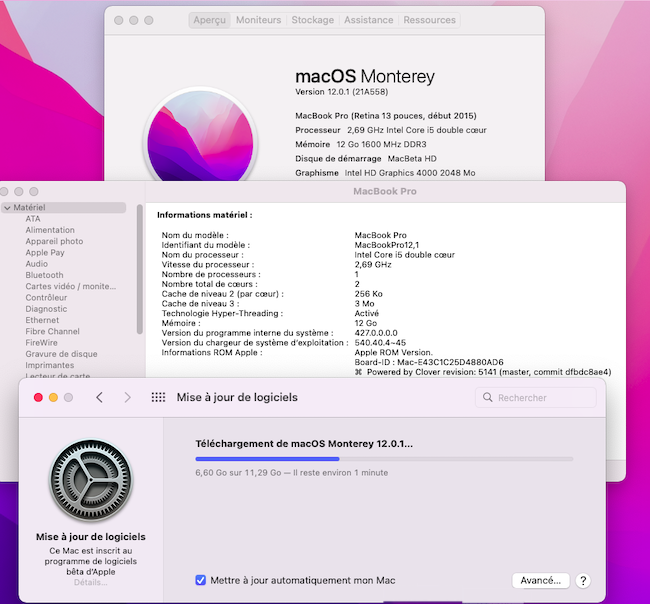Close the Mise à jour de logiciels window
Viewport: 650px width, 604px height.
pyautogui.click(x=38, y=398)
